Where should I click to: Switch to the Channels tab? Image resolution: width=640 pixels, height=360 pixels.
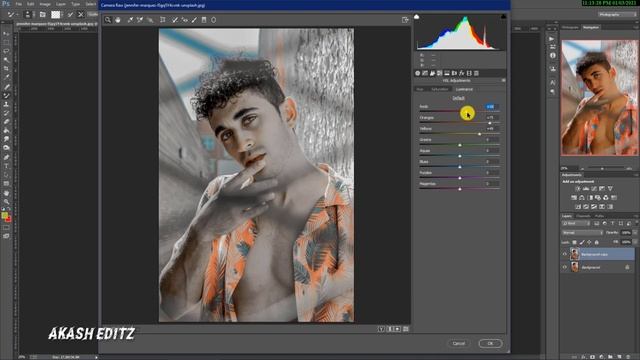(584, 216)
